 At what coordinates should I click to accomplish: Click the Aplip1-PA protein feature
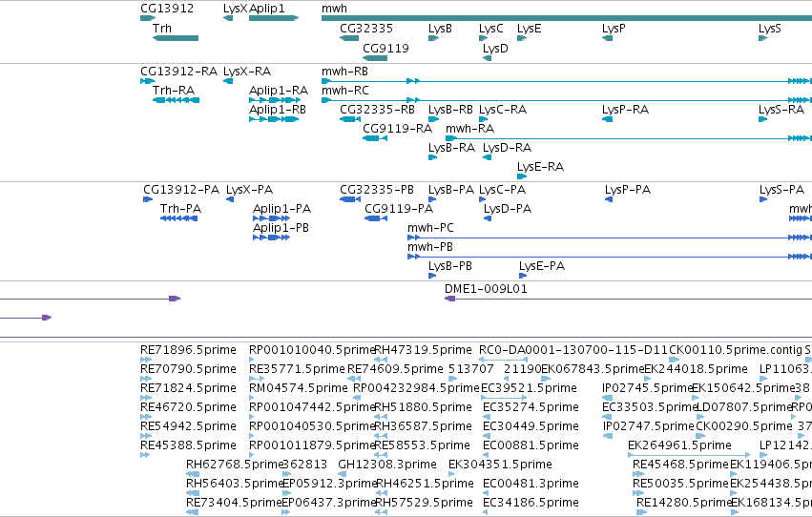(271, 218)
